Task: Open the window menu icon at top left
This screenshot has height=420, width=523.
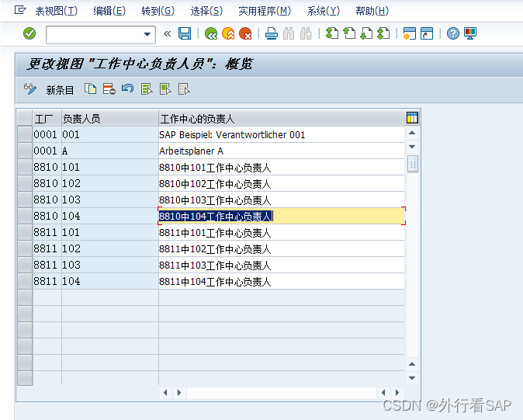Action: [x=20, y=10]
